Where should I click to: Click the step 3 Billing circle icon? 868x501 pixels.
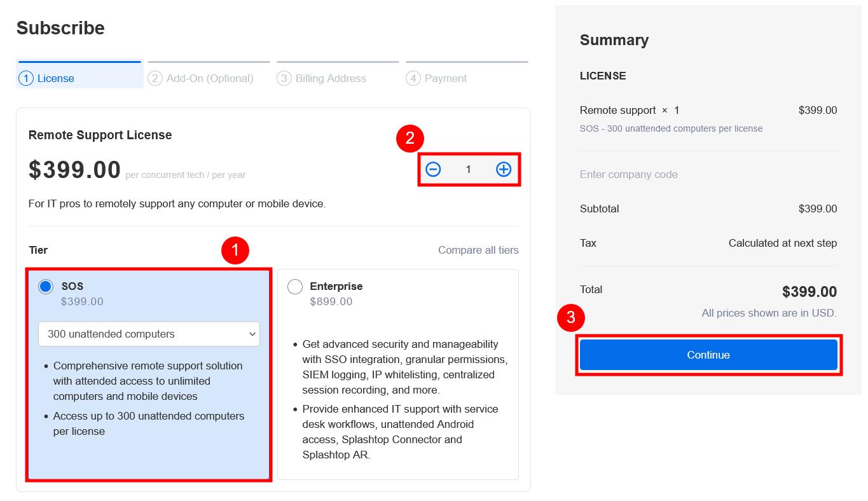(x=284, y=78)
